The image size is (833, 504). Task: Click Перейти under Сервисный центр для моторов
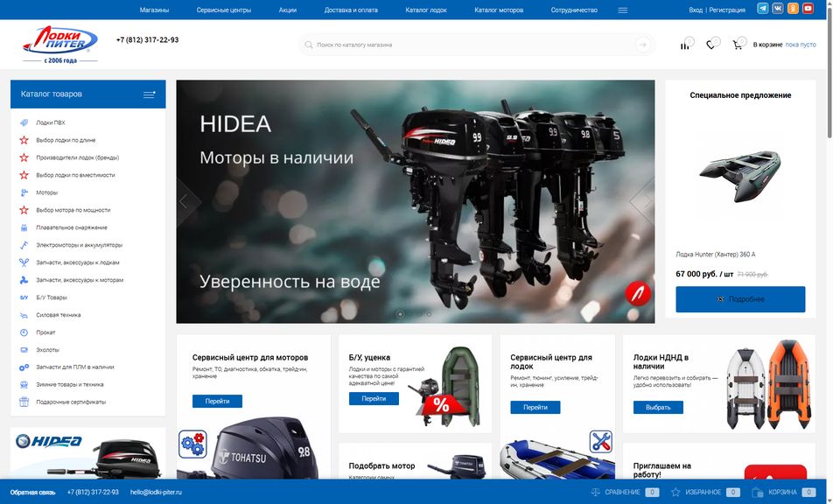[x=217, y=401]
